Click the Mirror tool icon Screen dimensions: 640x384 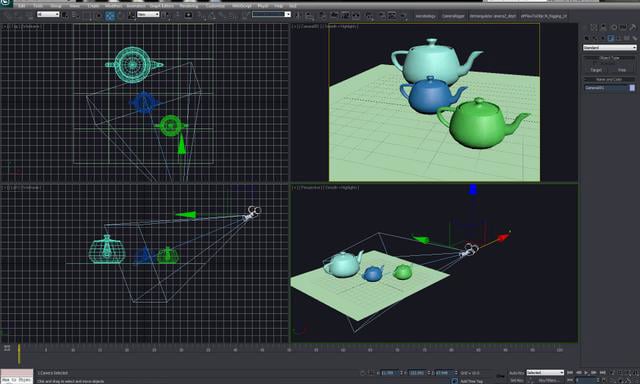tap(299, 16)
